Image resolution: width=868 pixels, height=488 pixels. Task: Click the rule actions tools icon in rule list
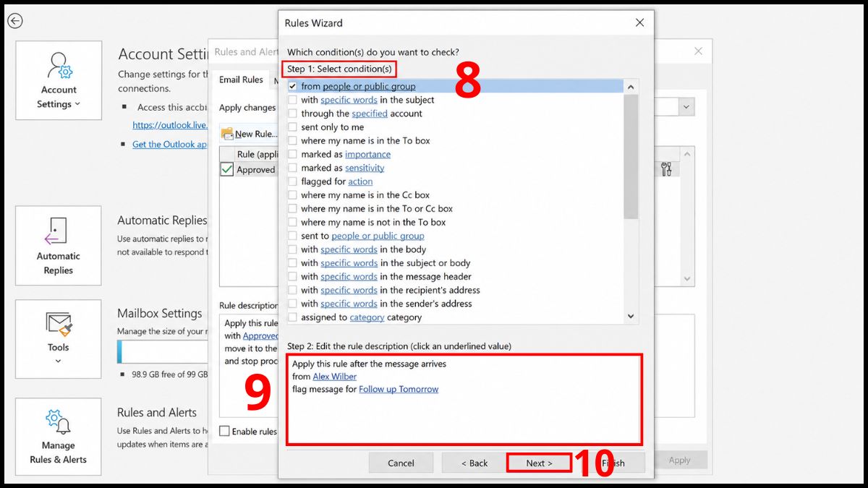[x=666, y=169]
